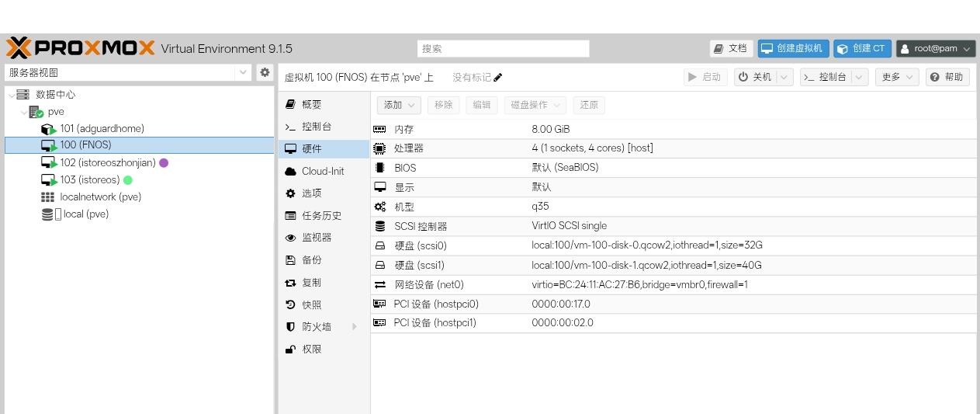Screen dimensions: 980x414
Task: Click the search input field
Action: point(503,48)
